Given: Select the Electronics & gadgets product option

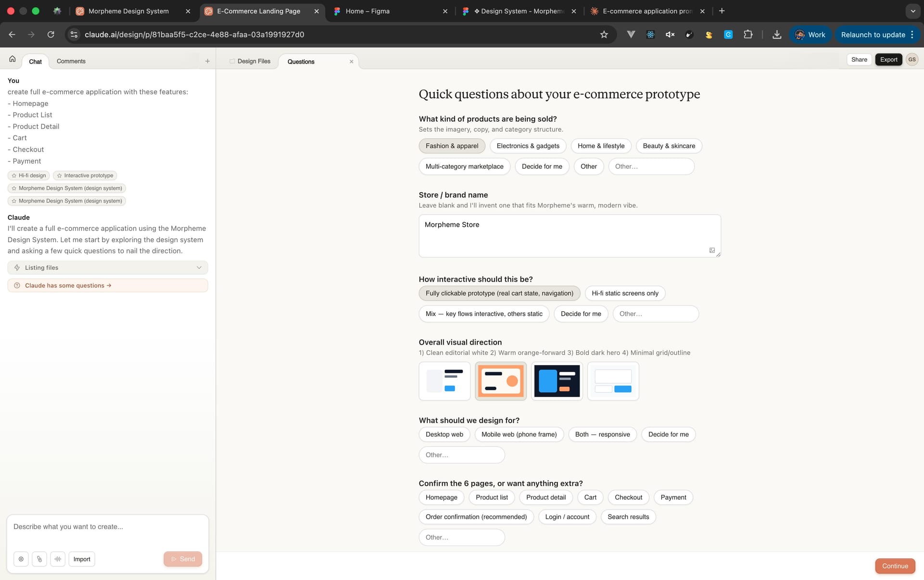Looking at the screenshot, I should [x=528, y=146].
